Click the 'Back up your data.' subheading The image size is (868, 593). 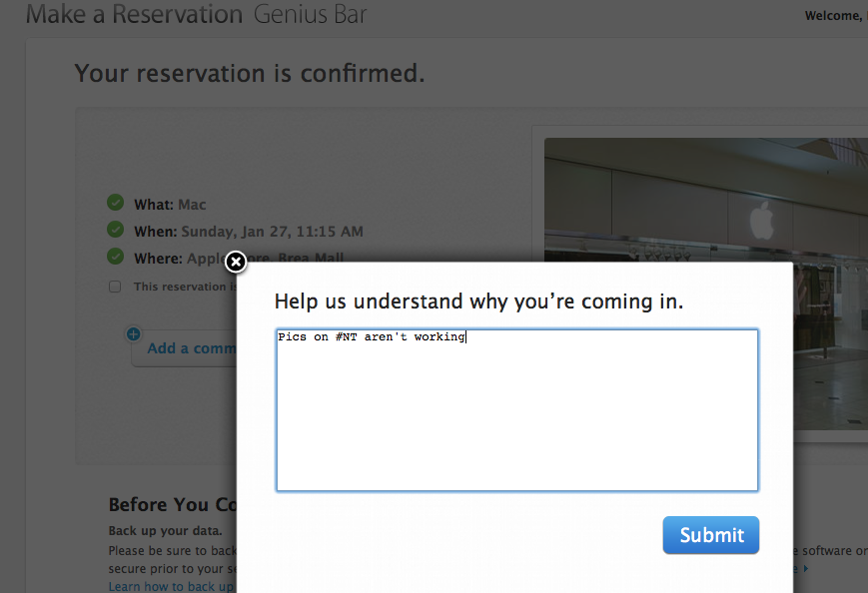[165, 530]
